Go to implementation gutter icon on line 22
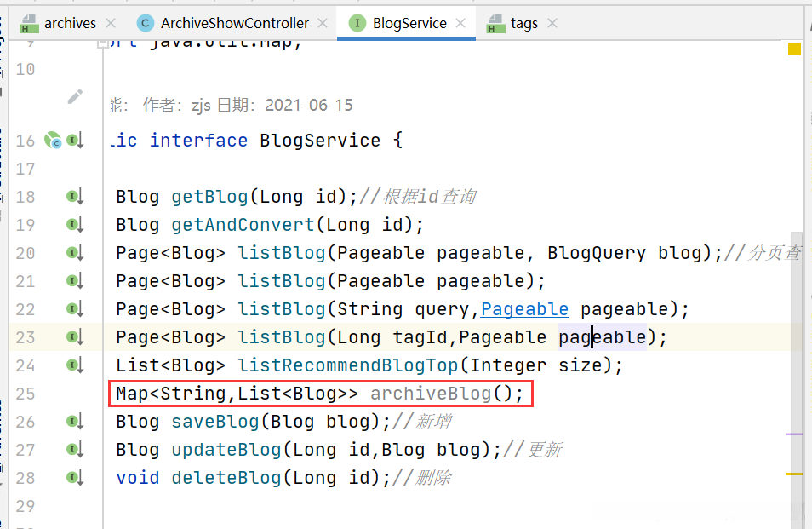Viewport: 812px width, 529px height. coord(75,309)
